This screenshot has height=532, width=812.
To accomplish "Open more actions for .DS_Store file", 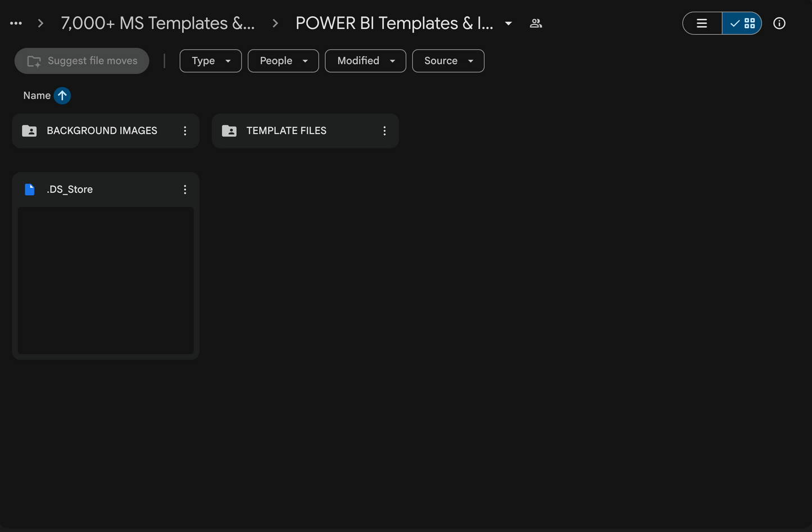I will [x=185, y=190].
